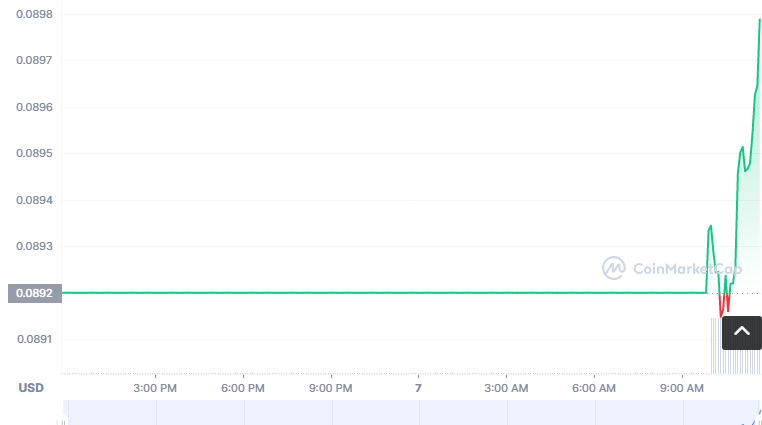Click the 6:00 PM time label
This screenshot has width=762, height=425.
(x=242, y=388)
